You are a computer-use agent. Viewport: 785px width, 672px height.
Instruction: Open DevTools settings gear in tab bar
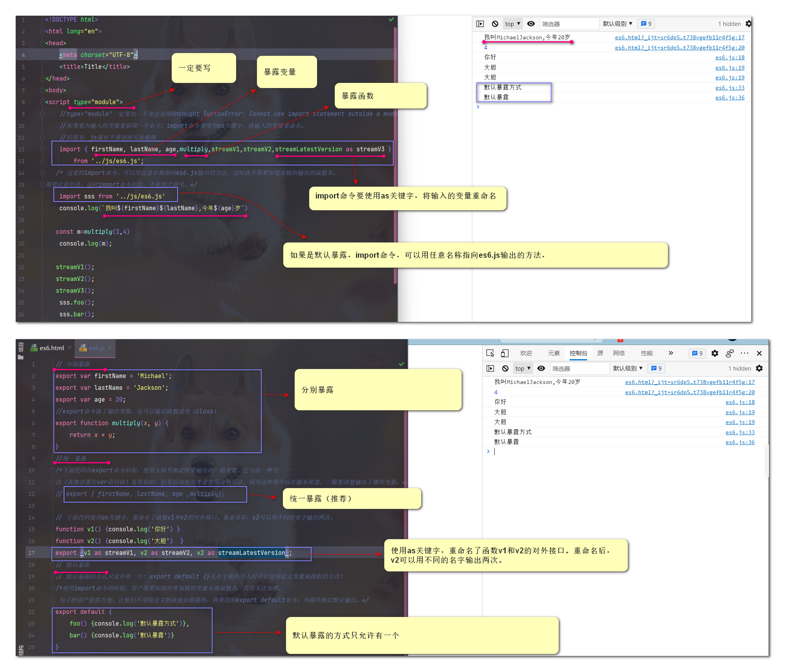pos(715,353)
